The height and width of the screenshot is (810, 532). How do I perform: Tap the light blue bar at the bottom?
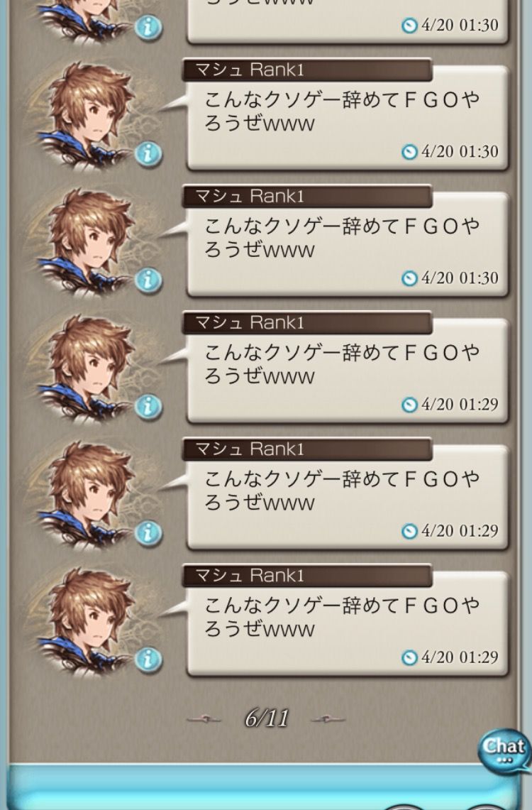(263, 788)
